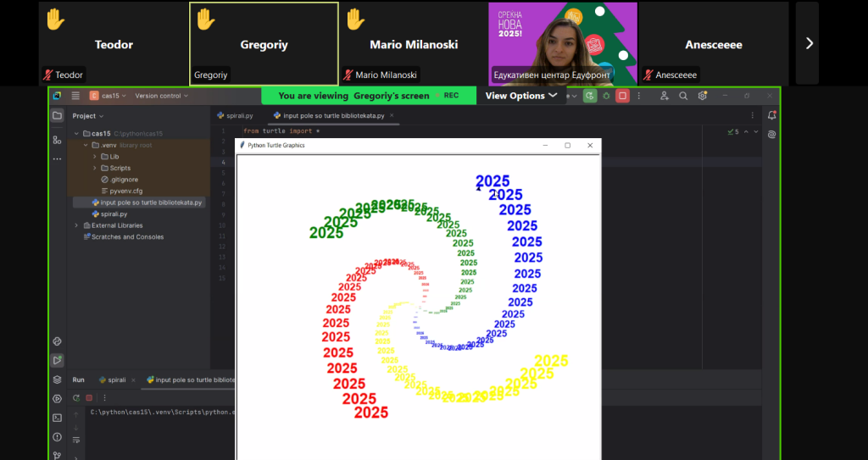Collapse the cas15 root folder
The width and height of the screenshot is (868, 460).
pyautogui.click(x=76, y=133)
